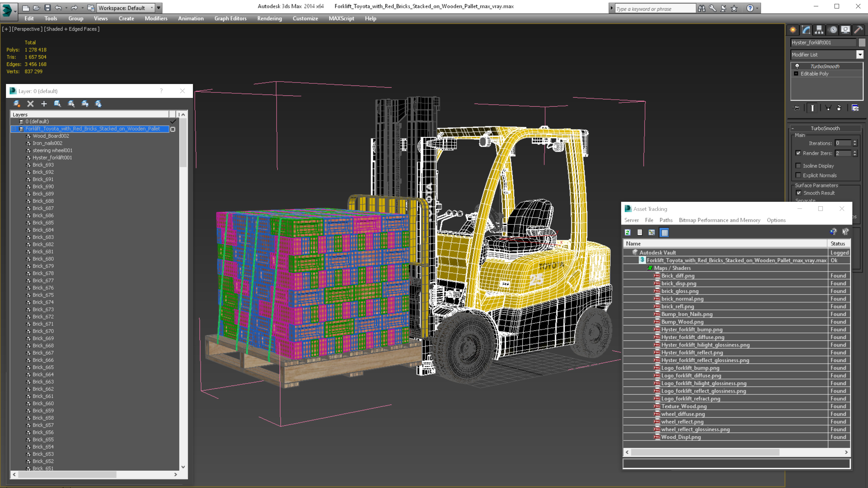868x488 pixels.
Task: Click the Status column header
Action: pyautogui.click(x=838, y=243)
